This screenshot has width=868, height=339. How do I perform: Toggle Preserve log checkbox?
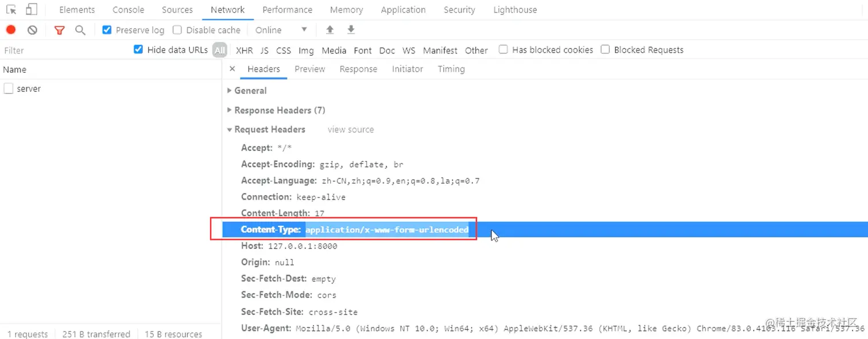(x=107, y=30)
